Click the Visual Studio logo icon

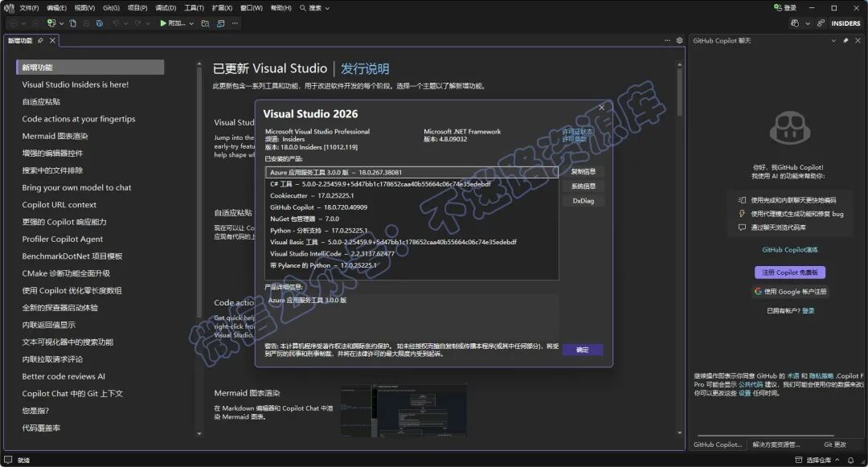(x=8, y=8)
